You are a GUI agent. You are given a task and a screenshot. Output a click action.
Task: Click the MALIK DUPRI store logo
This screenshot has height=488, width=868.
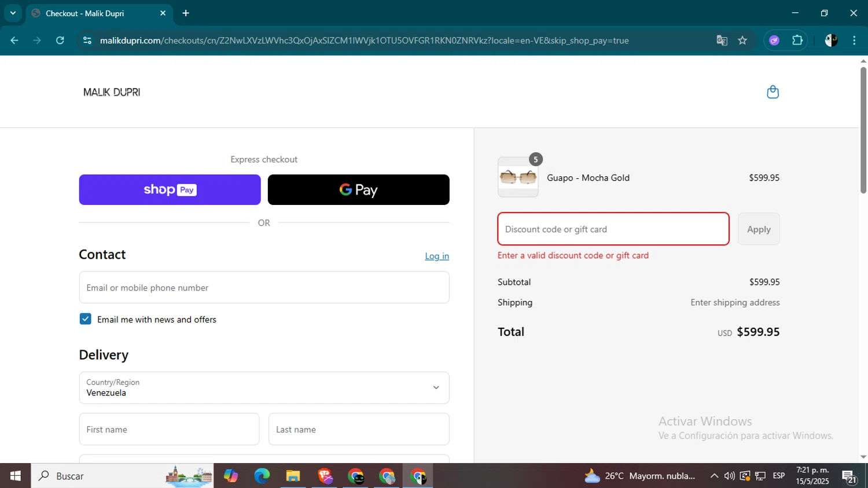tap(112, 92)
